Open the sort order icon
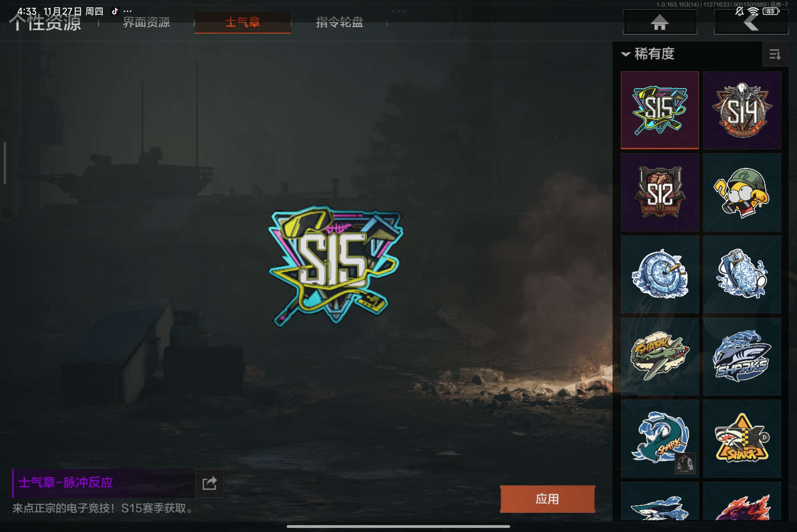 point(775,54)
